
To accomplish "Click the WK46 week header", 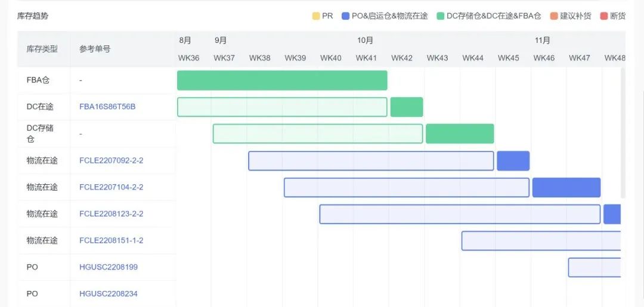I will pos(544,58).
